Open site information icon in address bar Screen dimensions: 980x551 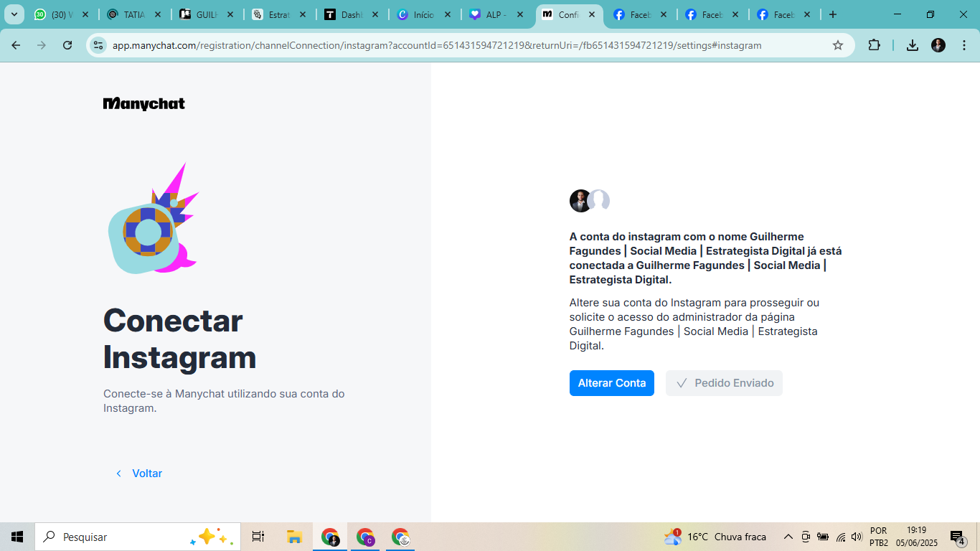(x=98, y=45)
